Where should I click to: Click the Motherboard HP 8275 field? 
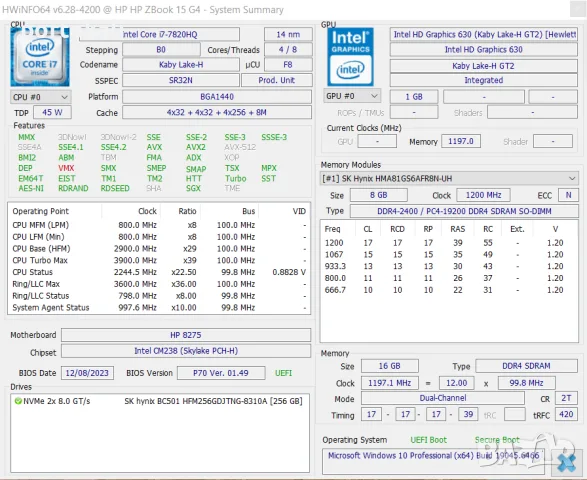coord(186,335)
